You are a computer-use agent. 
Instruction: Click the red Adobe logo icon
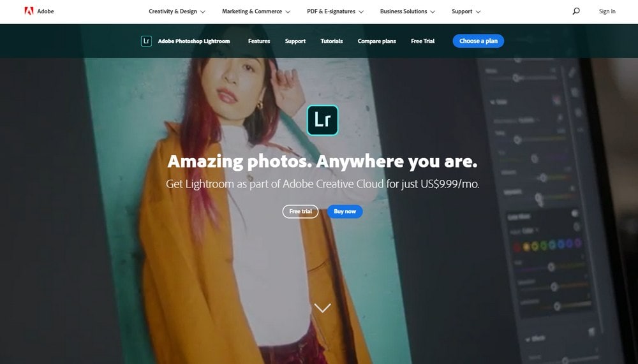29,11
